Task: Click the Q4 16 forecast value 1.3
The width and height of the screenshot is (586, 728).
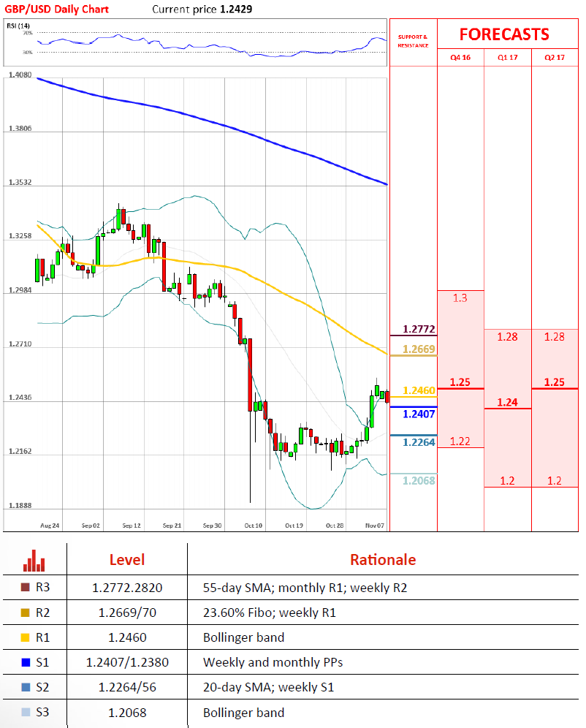Action: 460,298
